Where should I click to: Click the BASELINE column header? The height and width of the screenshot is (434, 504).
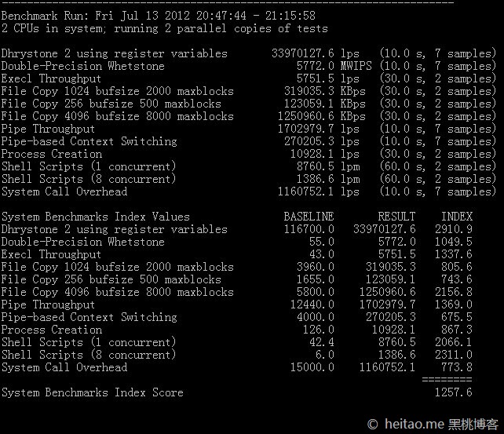[309, 217]
